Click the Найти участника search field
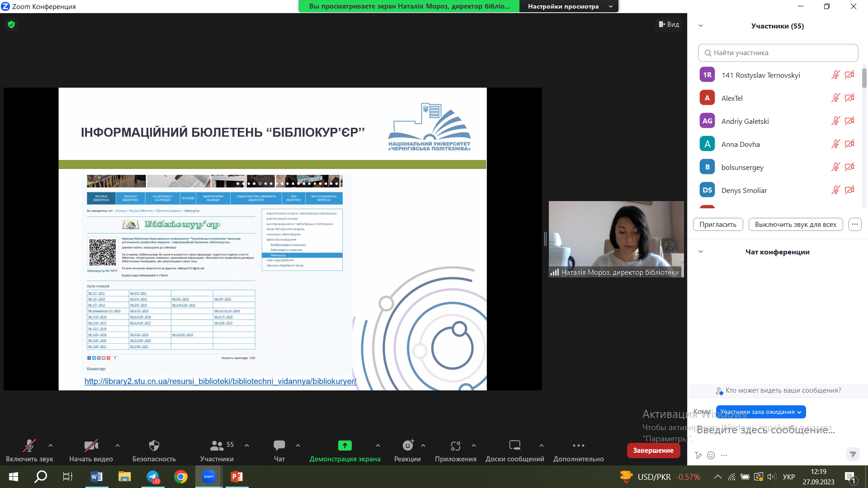Screen dimensions: 868x488 pos(778,53)
